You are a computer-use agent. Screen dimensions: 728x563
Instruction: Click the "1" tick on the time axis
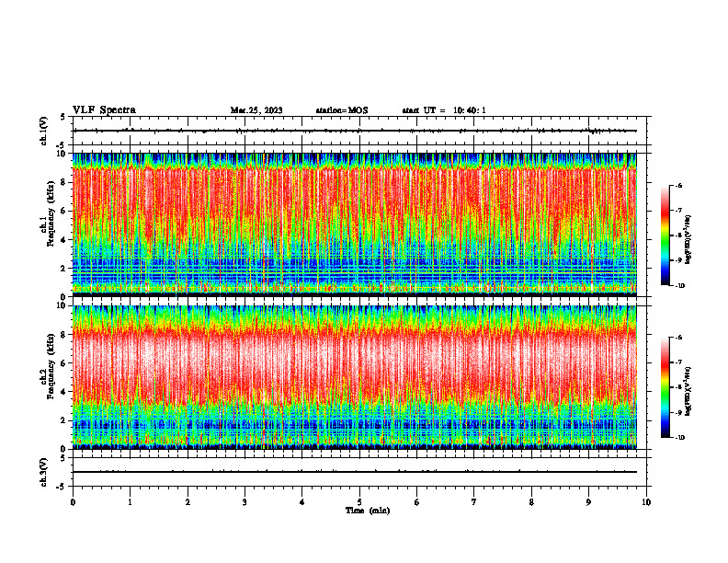130,502
